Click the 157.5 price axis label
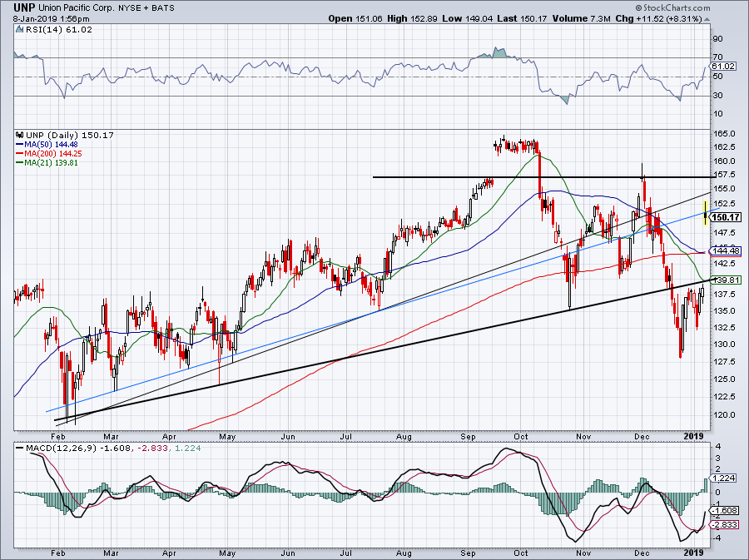This screenshot has width=749, height=560. [724, 176]
